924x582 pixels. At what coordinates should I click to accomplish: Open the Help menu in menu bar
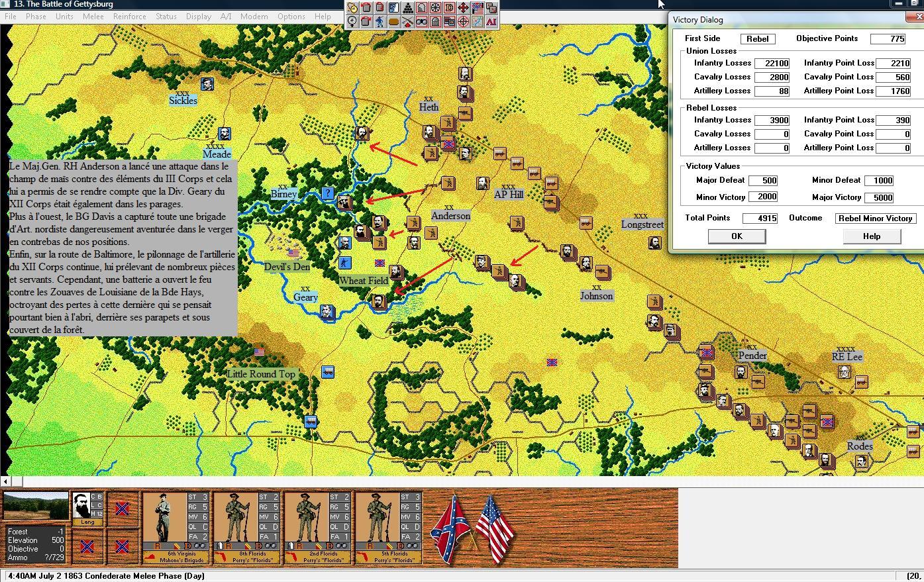(x=323, y=17)
